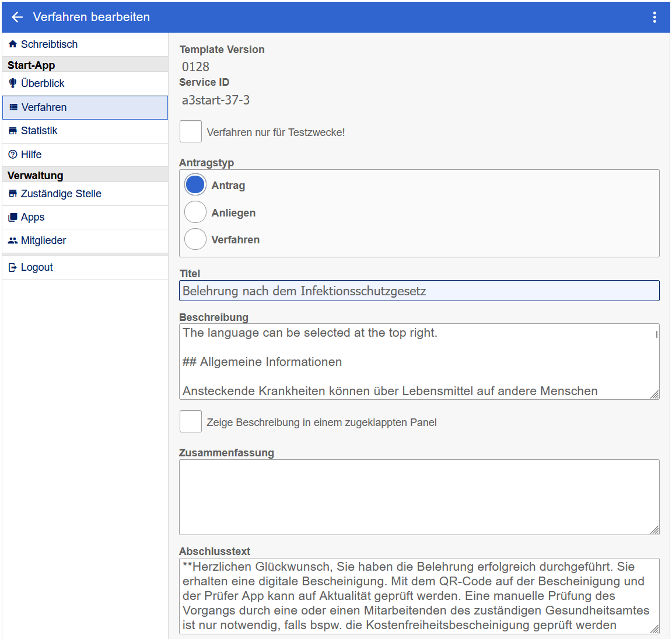
Task: Click the Apps stack icon
Action: coord(13,217)
